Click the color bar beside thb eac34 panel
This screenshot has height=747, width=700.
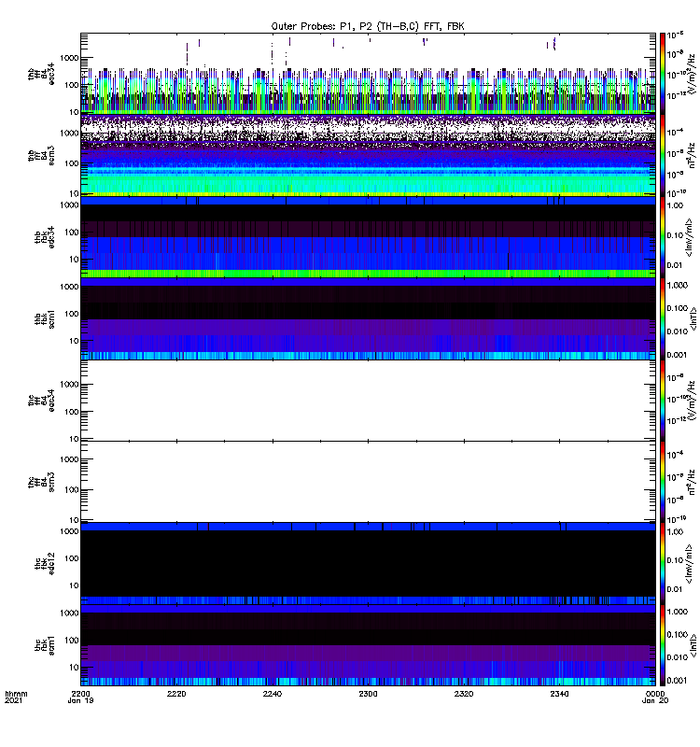coord(663,74)
